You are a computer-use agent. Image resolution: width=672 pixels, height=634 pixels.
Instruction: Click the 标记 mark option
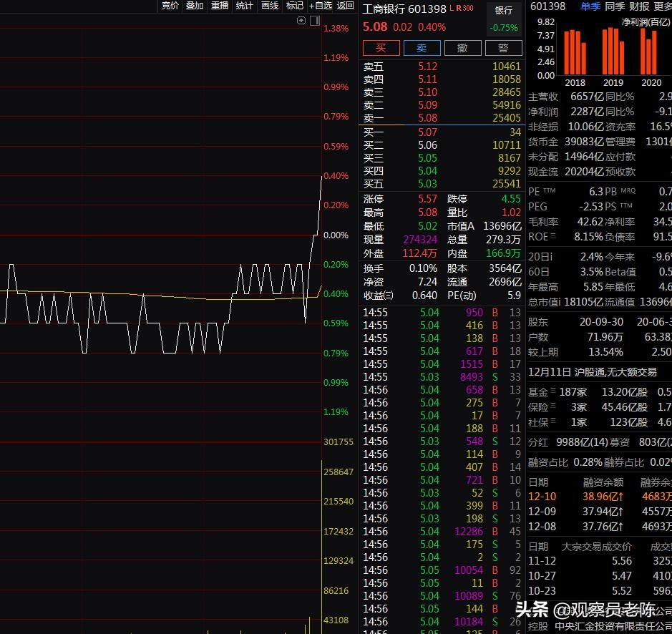click(x=294, y=6)
